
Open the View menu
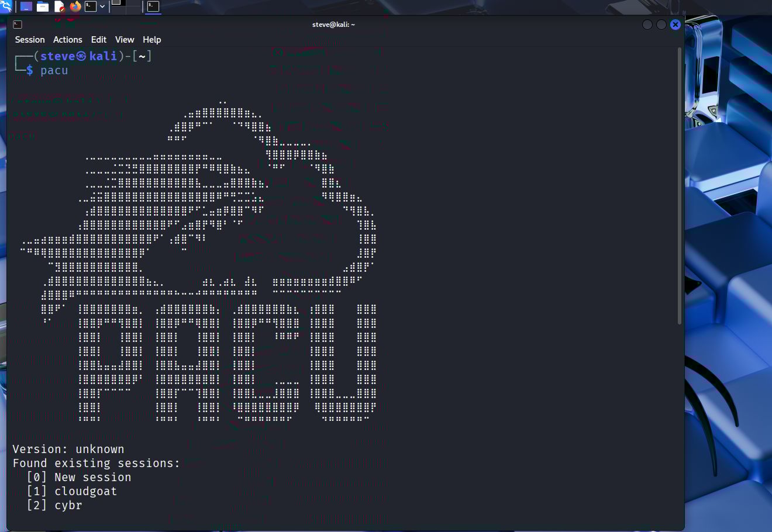[x=125, y=40]
